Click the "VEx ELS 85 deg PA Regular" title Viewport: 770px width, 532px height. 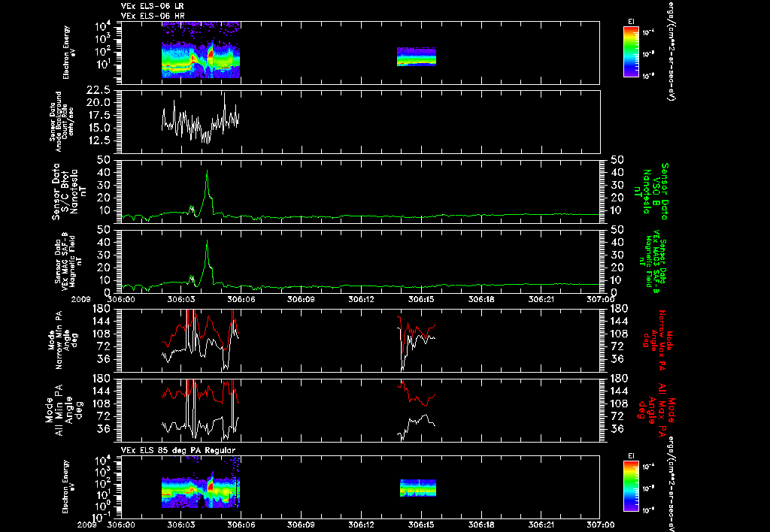click(x=178, y=450)
